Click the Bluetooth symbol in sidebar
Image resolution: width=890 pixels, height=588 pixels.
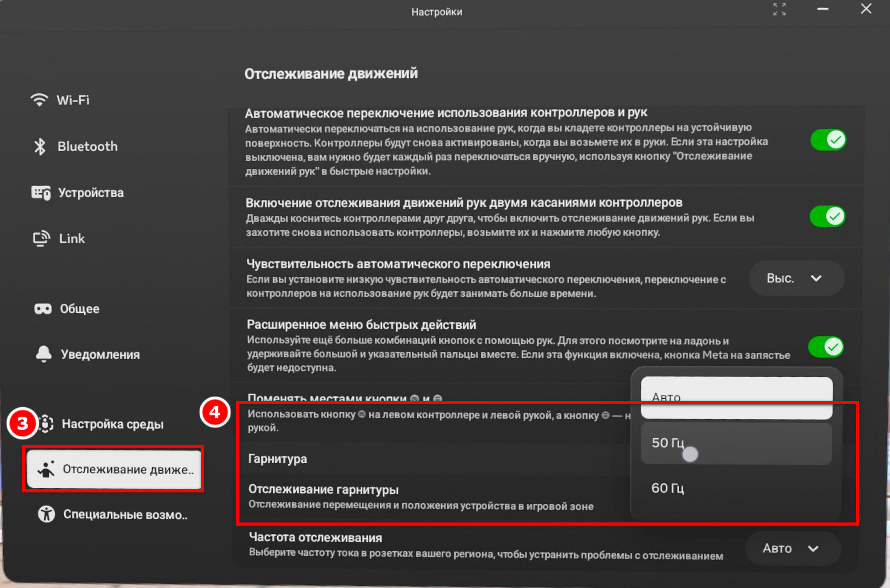pyautogui.click(x=40, y=147)
